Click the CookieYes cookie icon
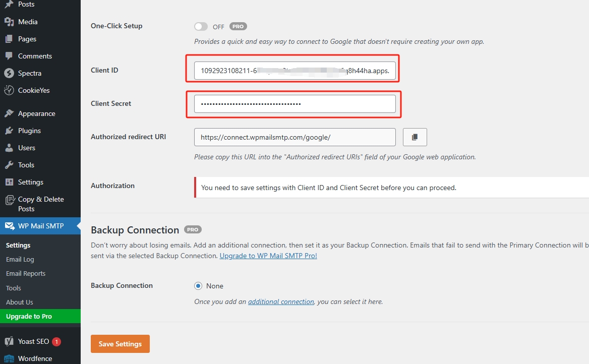The image size is (589, 364). [x=9, y=90]
